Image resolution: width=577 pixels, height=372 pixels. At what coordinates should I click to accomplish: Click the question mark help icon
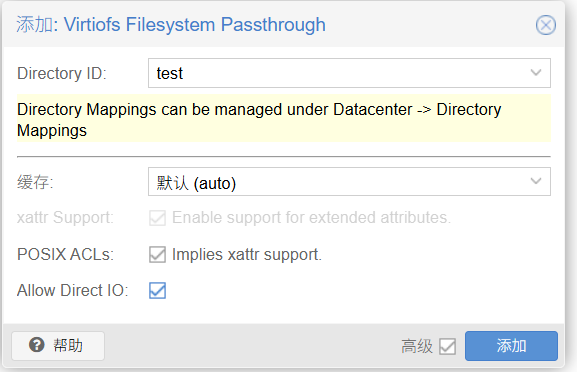pos(36,345)
